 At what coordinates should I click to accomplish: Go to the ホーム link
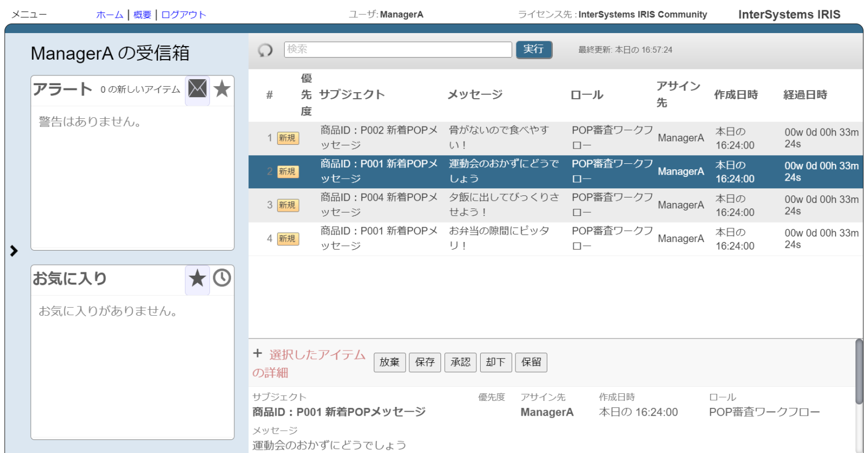point(110,15)
